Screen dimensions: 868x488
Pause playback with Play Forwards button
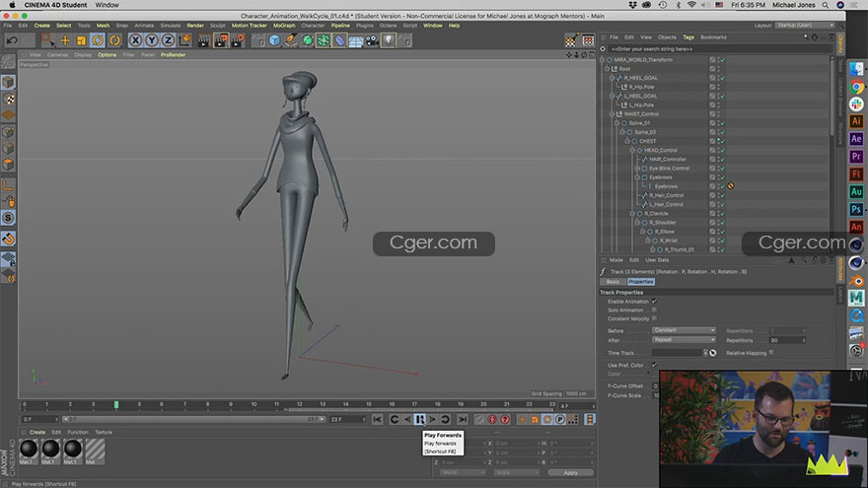420,419
